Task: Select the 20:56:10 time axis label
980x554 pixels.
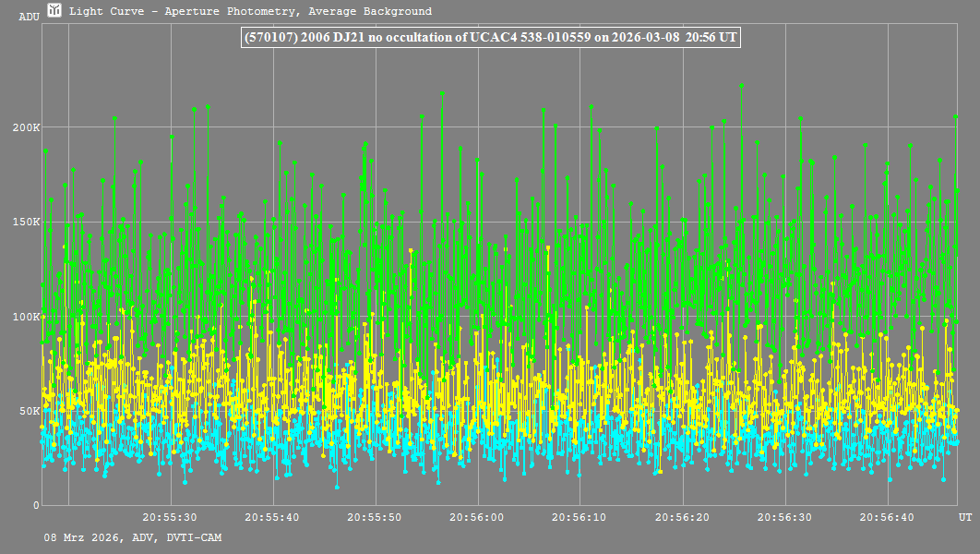Action: click(x=580, y=518)
